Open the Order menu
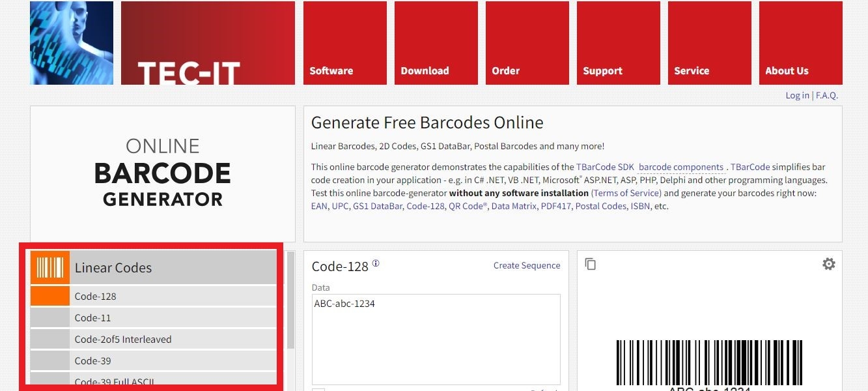Image resolution: width=868 pixels, height=391 pixels. click(527, 43)
